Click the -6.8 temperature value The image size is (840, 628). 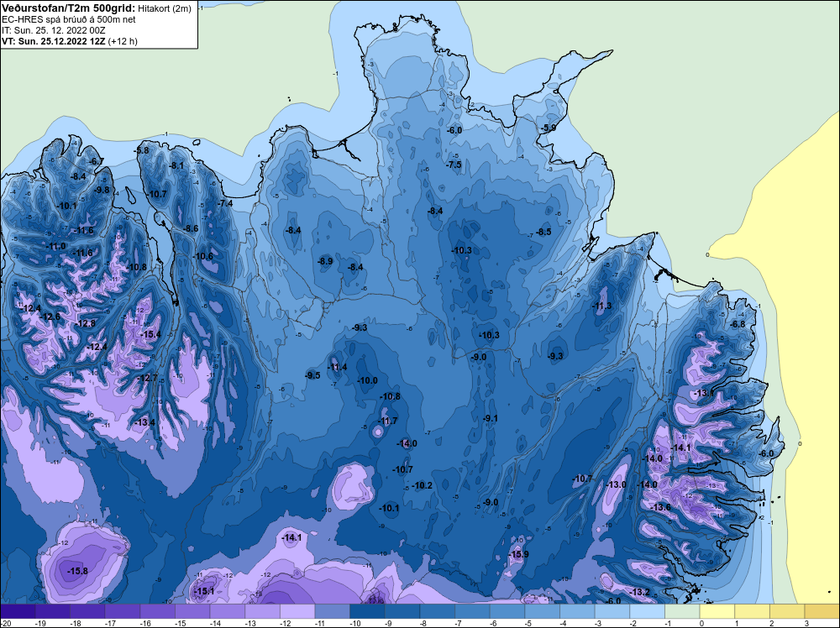coord(738,324)
